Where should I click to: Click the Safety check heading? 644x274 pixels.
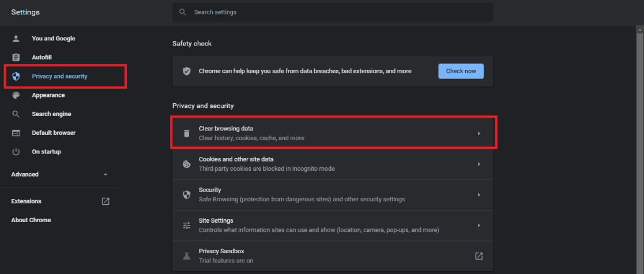192,43
